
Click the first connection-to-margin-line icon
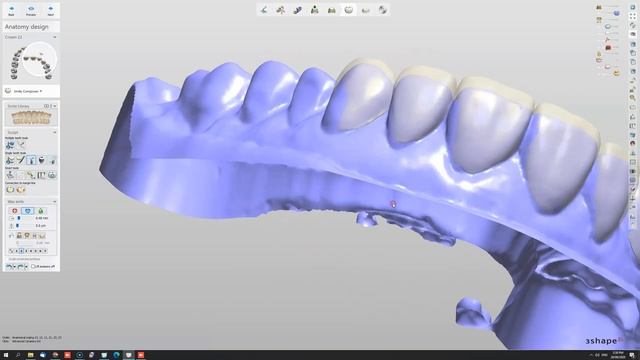(10, 189)
